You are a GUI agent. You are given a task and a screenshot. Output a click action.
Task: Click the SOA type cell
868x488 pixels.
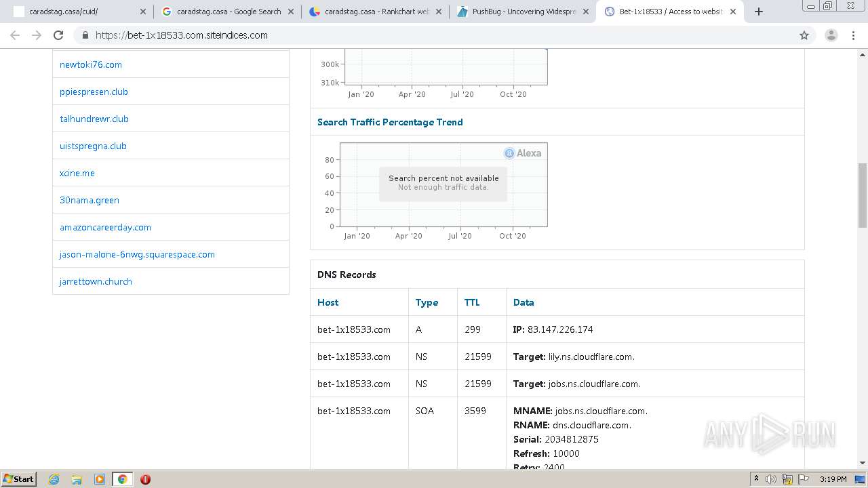(425, 411)
